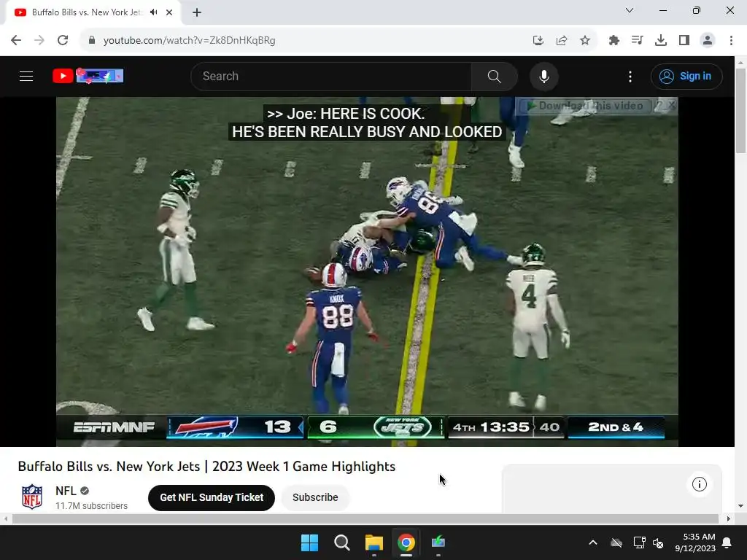Select the Buffalo Bills vs. New York Jets tab

point(86,12)
